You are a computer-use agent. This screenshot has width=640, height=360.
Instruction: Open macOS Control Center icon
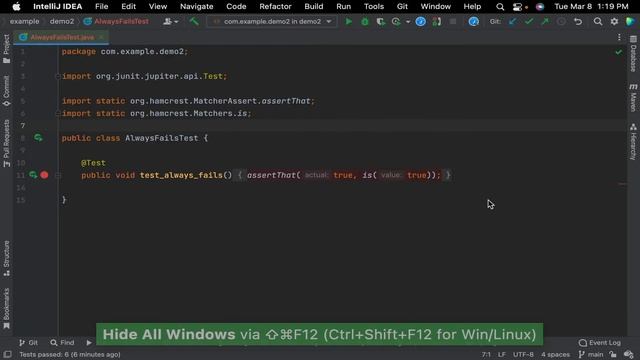518,7
